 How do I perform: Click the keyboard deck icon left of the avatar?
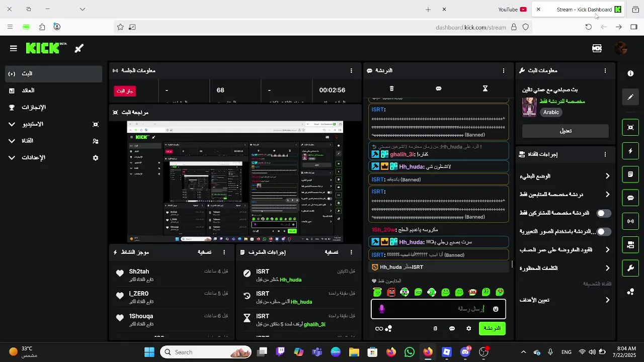pyautogui.click(x=597, y=48)
